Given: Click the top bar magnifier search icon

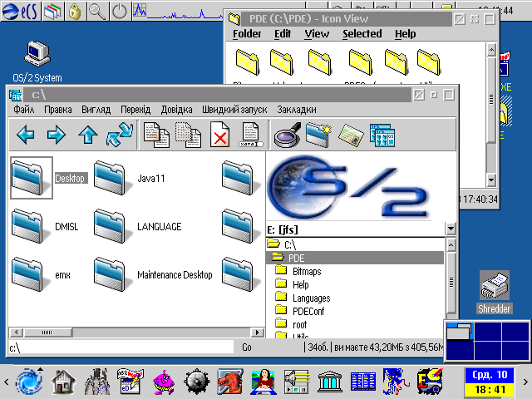Looking at the screenshot, I should point(97,11).
